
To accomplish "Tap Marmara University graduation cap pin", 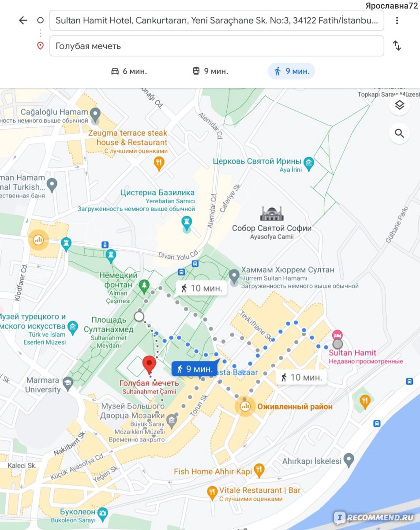I will [x=68, y=383].
